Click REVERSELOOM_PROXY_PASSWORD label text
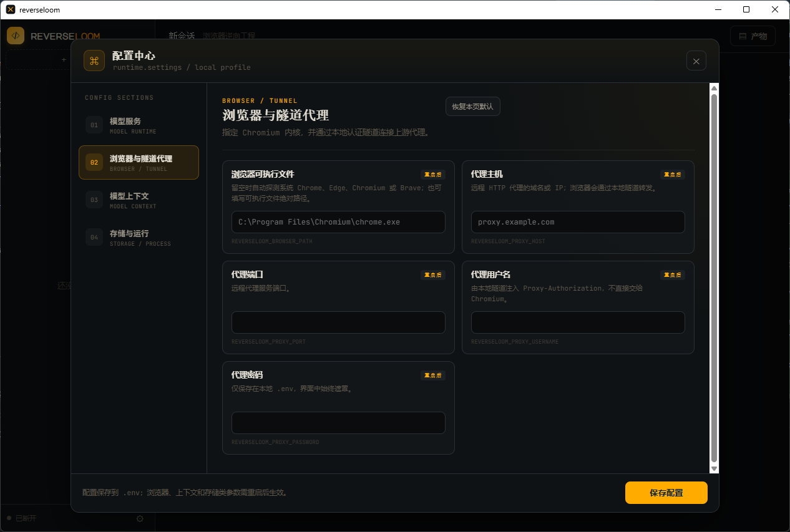 click(275, 442)
